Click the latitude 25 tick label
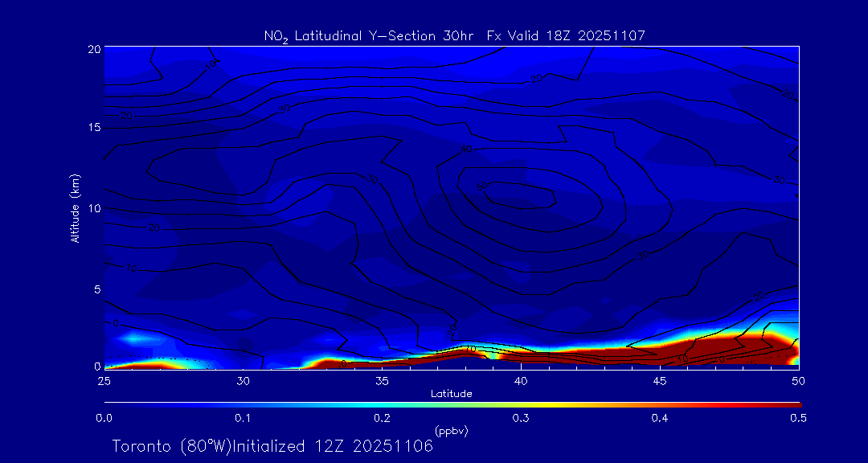 pyautogui.click(x=104, y=379)
